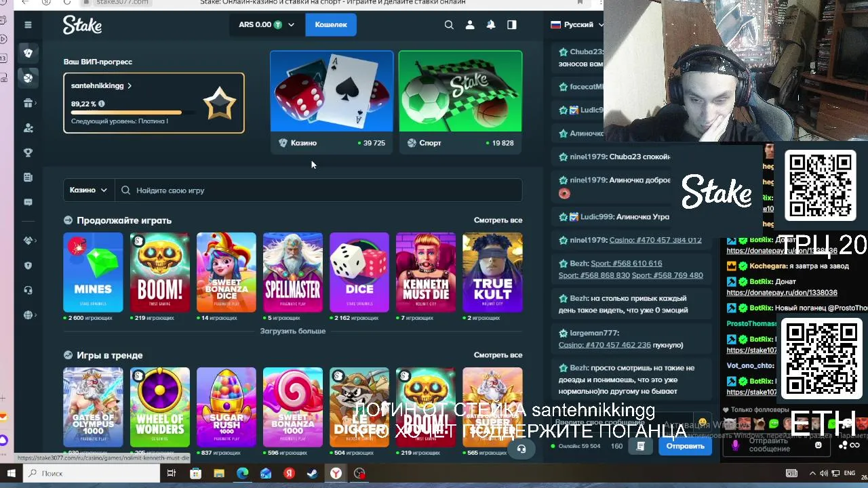Open Sweet Bonanza 1000 thumbnail
868x488 pixels.
pos(292,407)
